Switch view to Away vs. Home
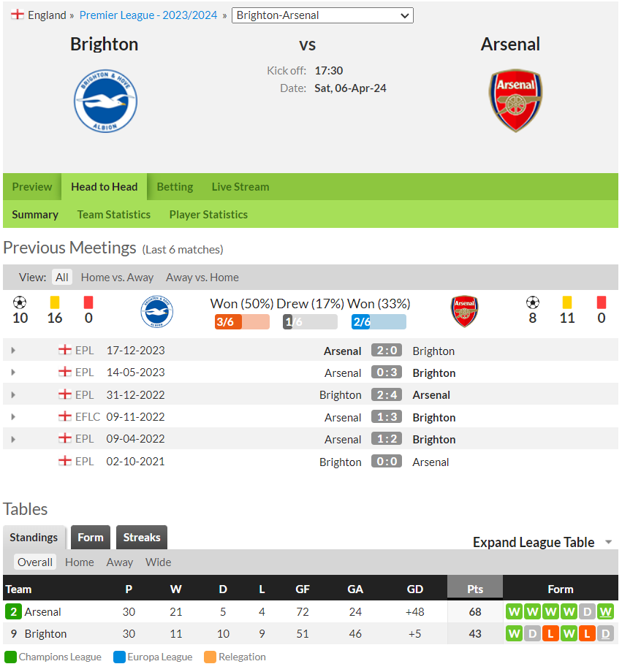The image size is (622, 672). click(x=202, y=278)
